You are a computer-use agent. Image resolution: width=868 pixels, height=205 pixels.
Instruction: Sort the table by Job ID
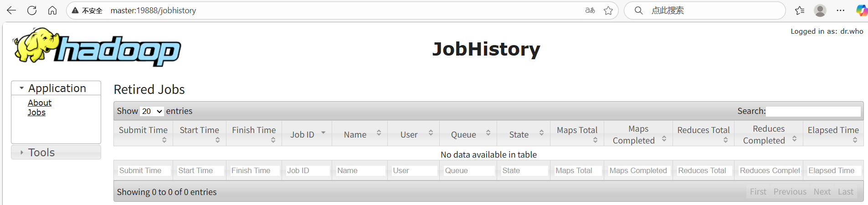307,133
